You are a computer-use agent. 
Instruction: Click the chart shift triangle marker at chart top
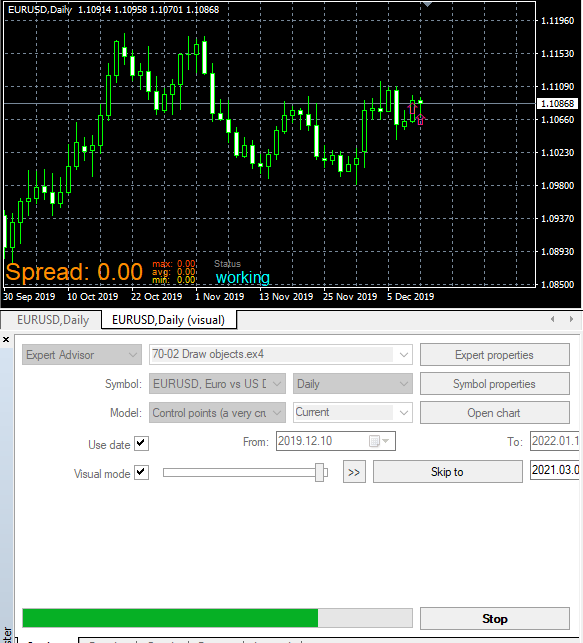[427, 4]
